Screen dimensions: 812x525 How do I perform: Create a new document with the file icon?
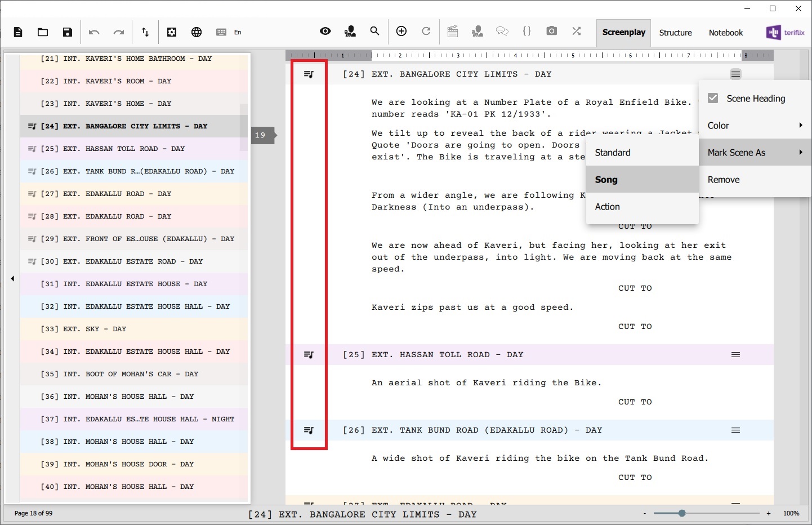point(18,32)
